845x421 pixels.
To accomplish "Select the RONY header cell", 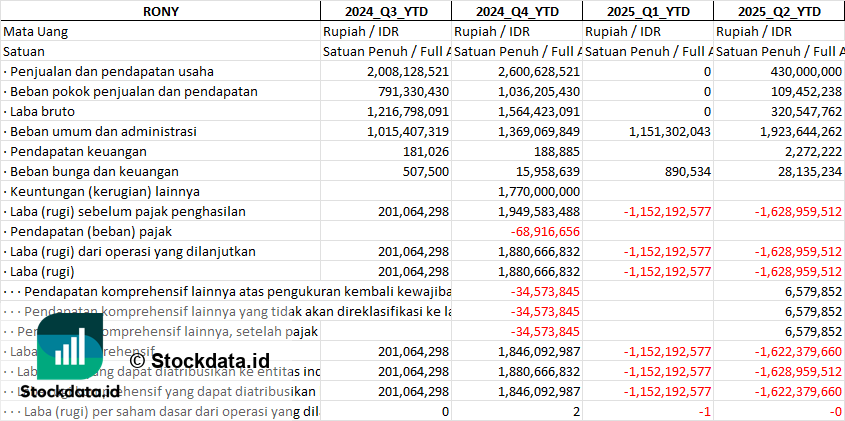I will point(161,11).
